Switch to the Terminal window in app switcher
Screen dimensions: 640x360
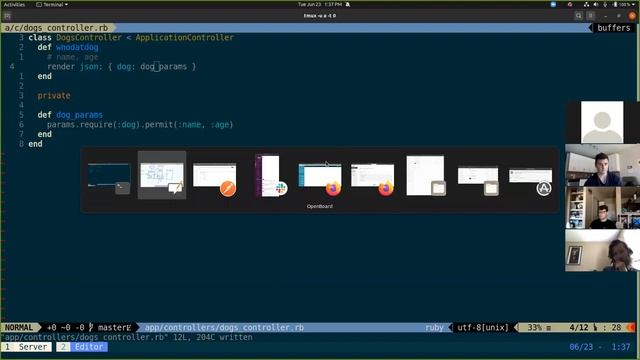point(109,178)
